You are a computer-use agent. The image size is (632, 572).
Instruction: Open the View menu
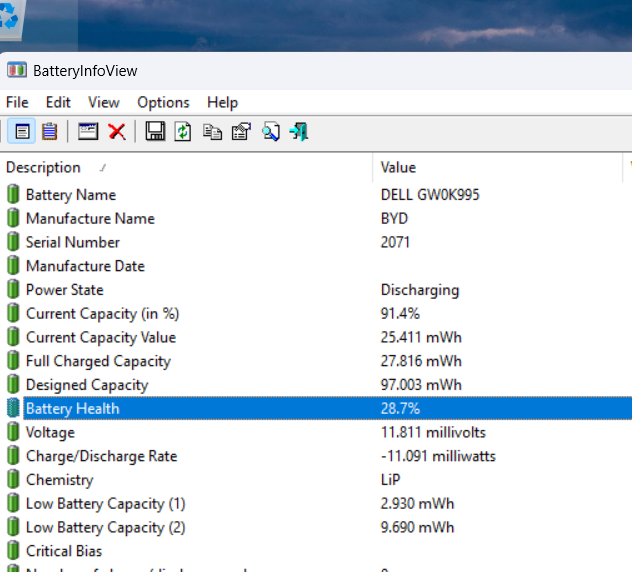point(104,102)
